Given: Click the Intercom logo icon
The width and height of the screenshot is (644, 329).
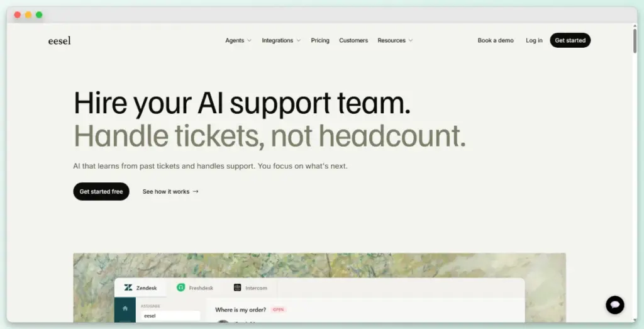Looking at the screenshot, I should (x=237, y=287).
